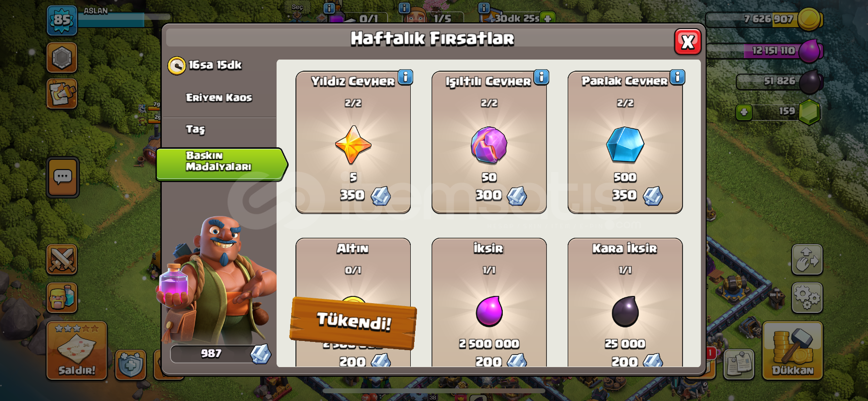Click the gold resource bar
The image size is (868, 401).
click(x=764, y=19)
